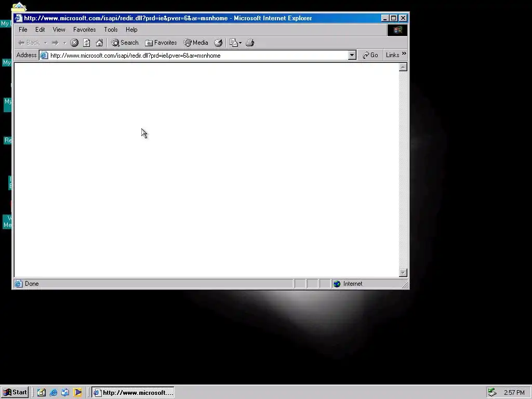
Task: Click the 'Done' status bar text
Action: point(32,284)
